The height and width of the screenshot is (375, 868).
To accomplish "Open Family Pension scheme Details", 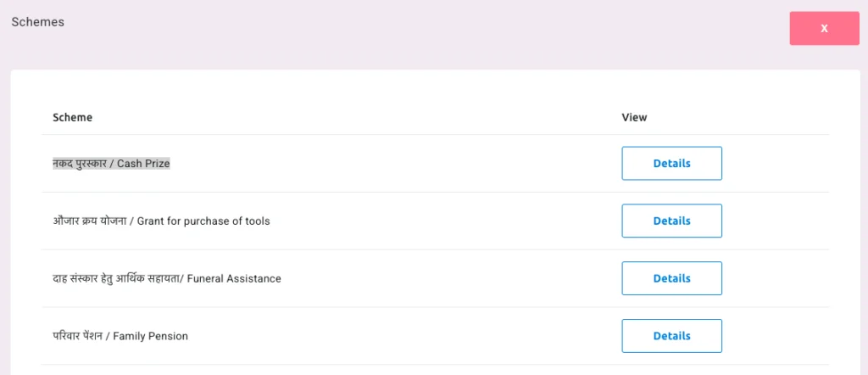I will click(671, 336).
